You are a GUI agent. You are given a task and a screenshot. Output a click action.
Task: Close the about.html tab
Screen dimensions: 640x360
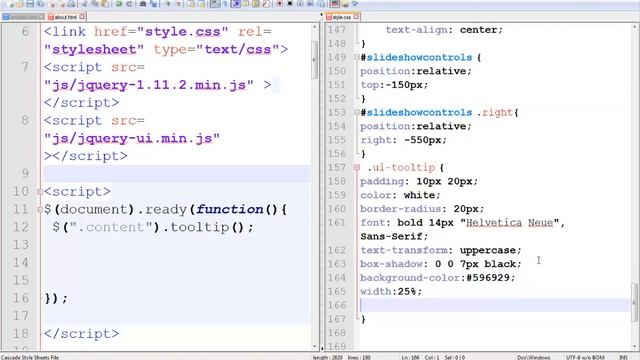click(82, 17)
